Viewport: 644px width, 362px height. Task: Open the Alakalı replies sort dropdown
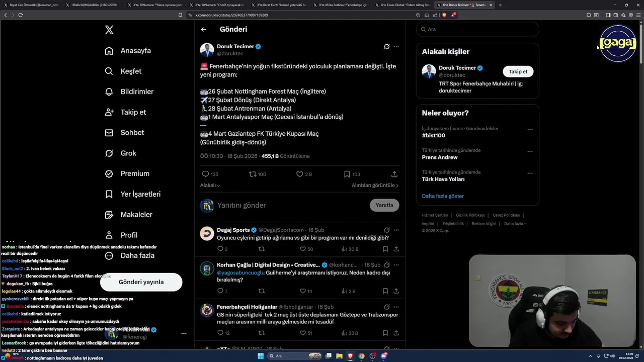[210, 186]
